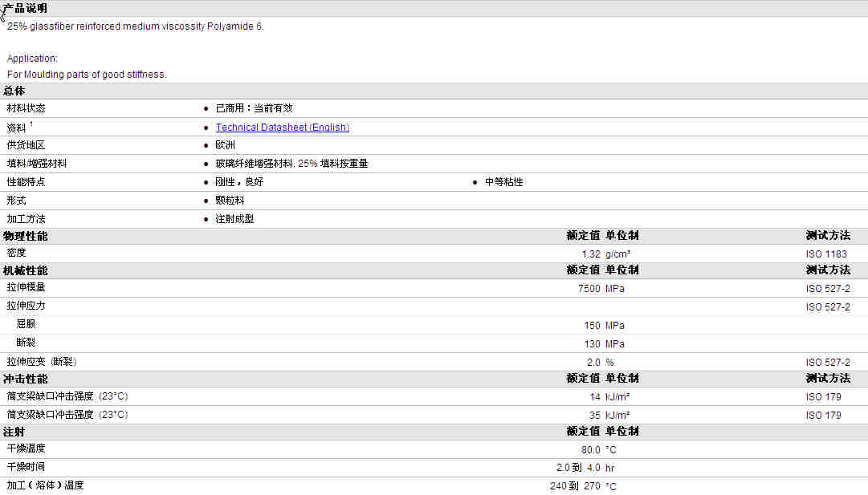Image resolution: width=868 pixels, height=495 pixels.
Task: Select the 加工（熔体）温度 row label
Action: [46, 485]
